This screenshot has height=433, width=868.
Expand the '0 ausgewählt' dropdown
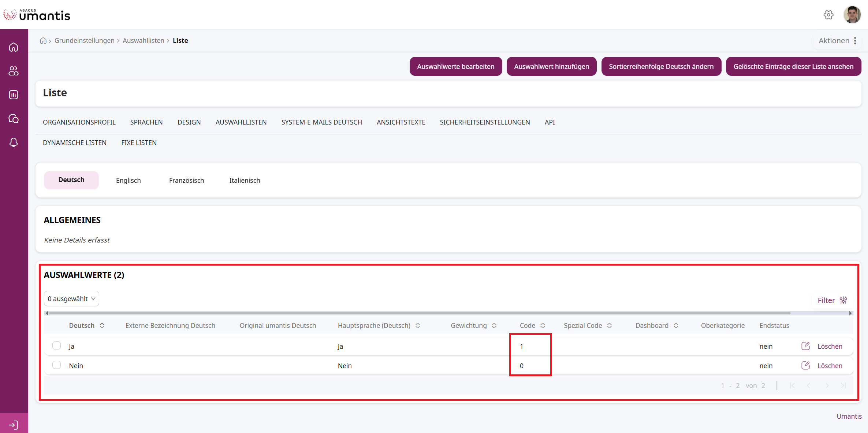pos(71,299)
